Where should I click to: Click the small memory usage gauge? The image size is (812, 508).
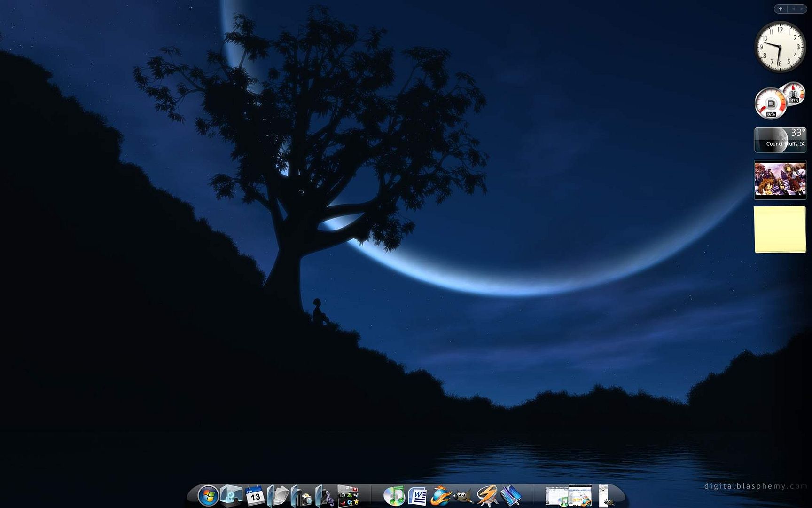794,94
